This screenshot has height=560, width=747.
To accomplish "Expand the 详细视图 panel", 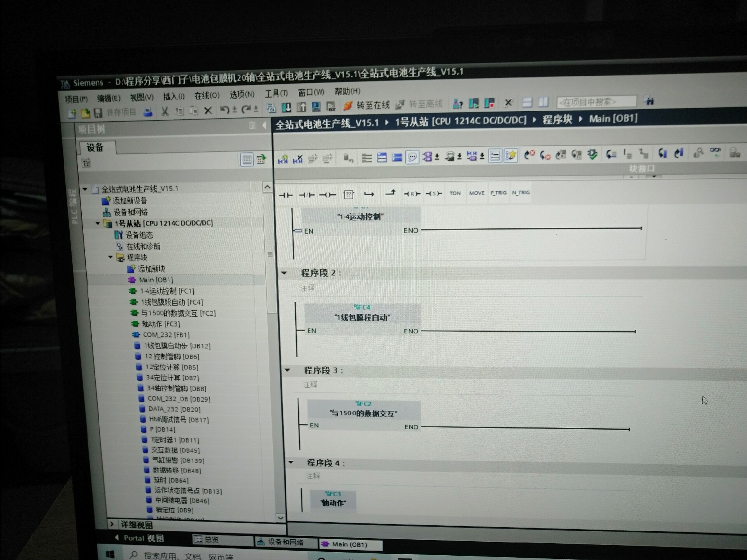I will [112, 524].
